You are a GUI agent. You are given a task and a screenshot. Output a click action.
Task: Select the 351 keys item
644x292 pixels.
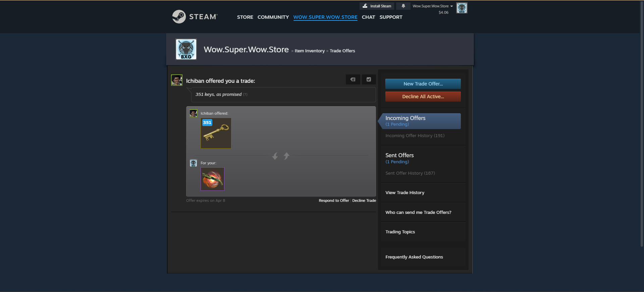pyautogui.click(x=216, y=133)
